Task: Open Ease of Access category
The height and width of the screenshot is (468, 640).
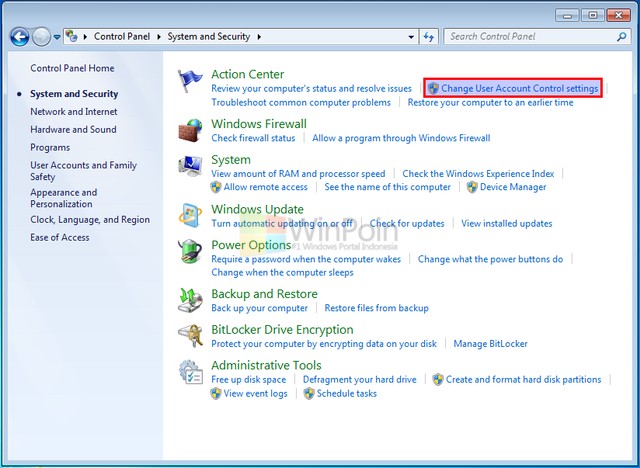Action: click(x=60, y=237)
